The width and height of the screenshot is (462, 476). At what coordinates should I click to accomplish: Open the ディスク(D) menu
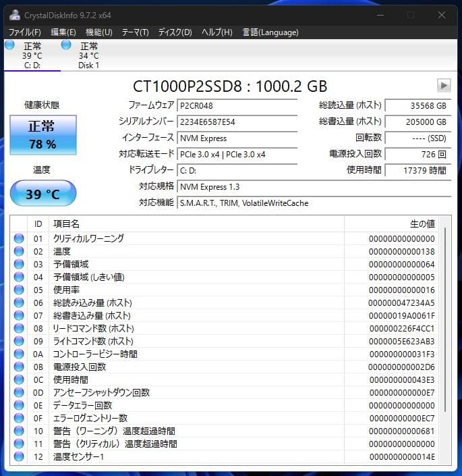(175, 32)
